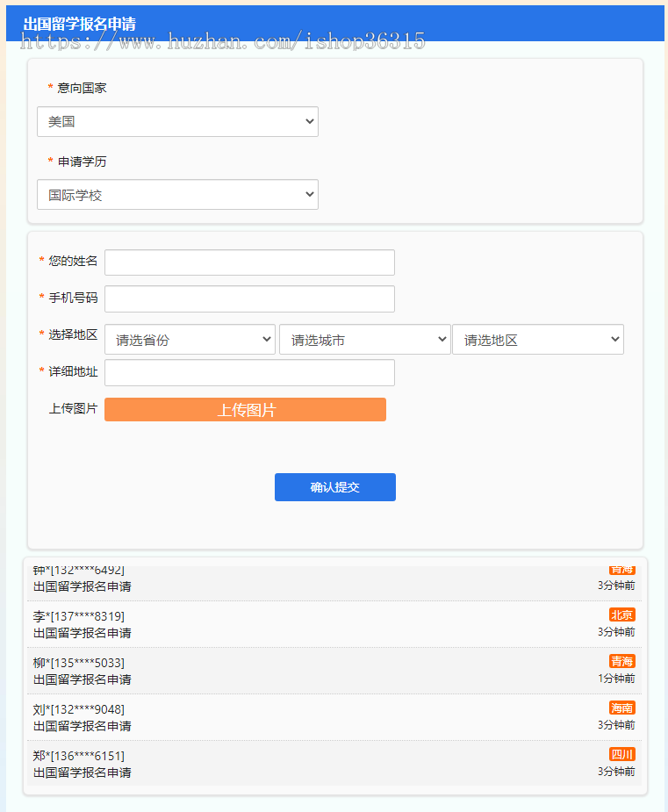This screenshot has width=668, height=812.
Task: Click the 海南 location tag
Action: (x=621, y=708)
